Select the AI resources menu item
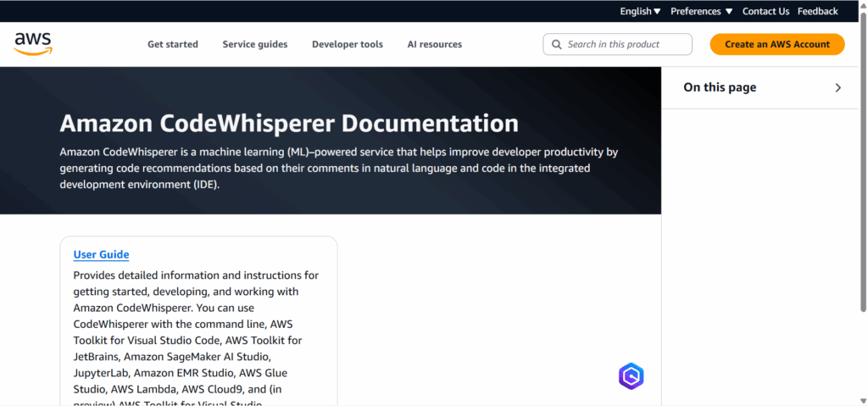The image size is (868, 406). (x=435, y=44)
